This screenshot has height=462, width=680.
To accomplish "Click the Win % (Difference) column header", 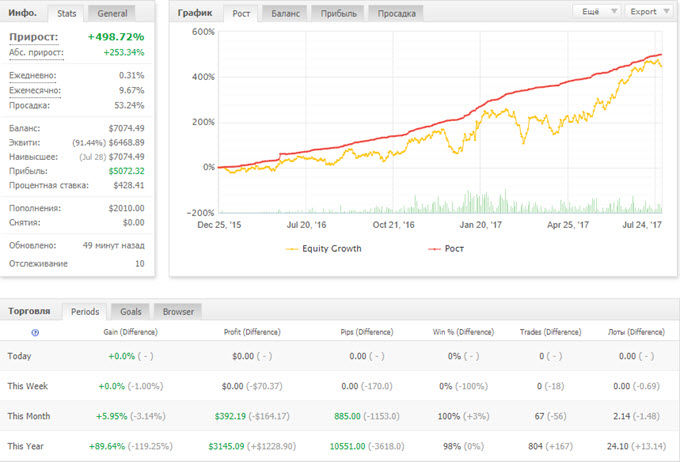I will 463,332.
